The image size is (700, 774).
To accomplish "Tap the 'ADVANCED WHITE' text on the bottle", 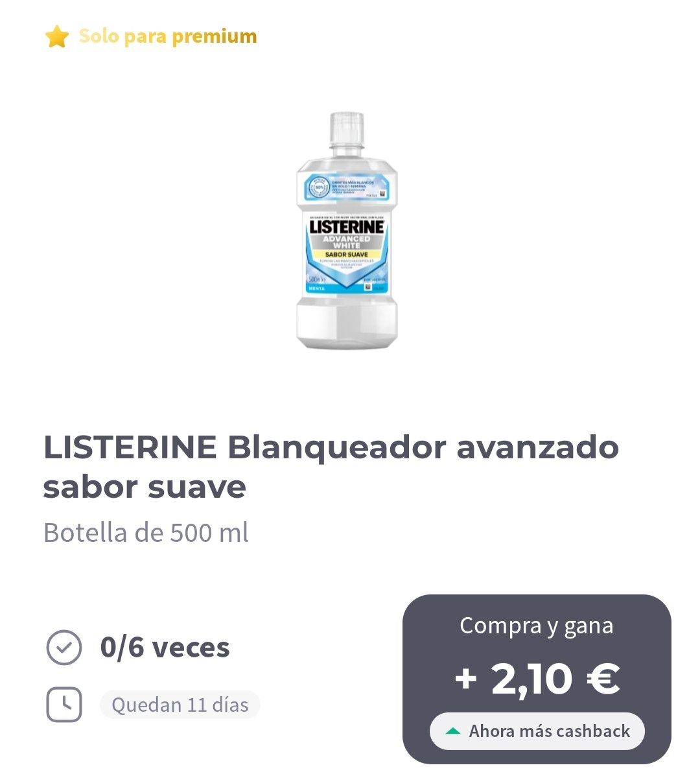I will (x=347, y=242).
